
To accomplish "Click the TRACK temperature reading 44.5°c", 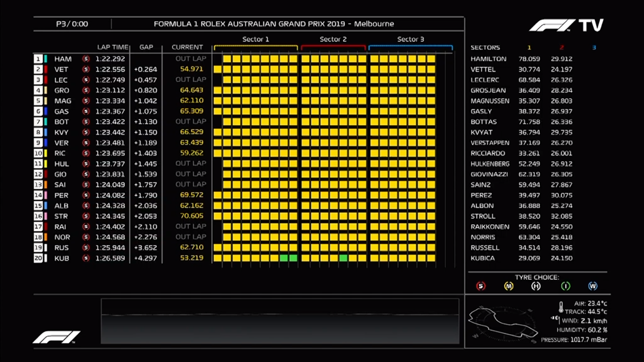I will click(597, 312).
